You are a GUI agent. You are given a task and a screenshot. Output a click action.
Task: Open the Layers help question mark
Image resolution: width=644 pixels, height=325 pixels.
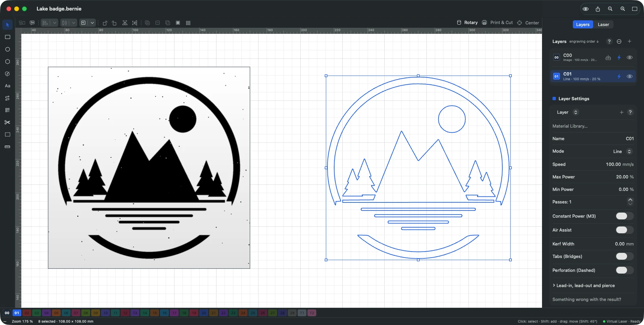click(x=609, y=41)
